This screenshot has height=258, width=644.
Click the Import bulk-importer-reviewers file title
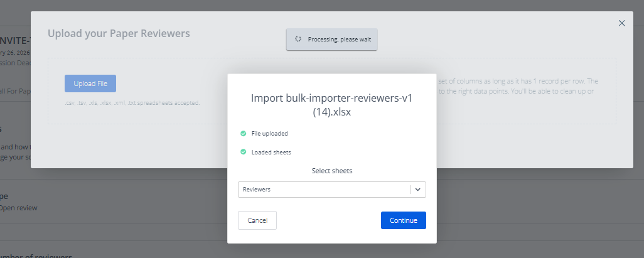coord(331,105)
